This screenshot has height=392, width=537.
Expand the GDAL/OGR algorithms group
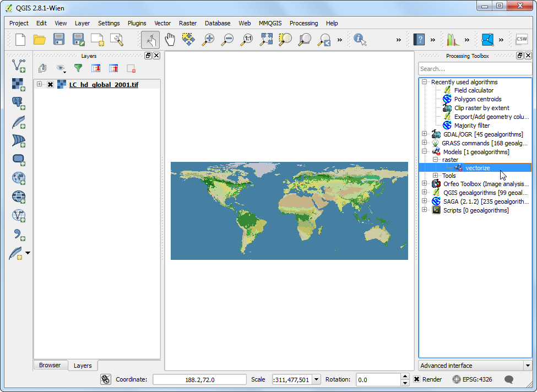coord(424,134)
